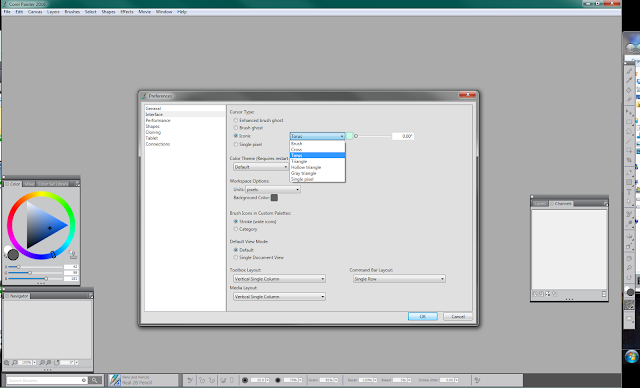Open the Units pixels dropdown
The width and height of the screenshot is (640, 388).
[x=273, y=189]
